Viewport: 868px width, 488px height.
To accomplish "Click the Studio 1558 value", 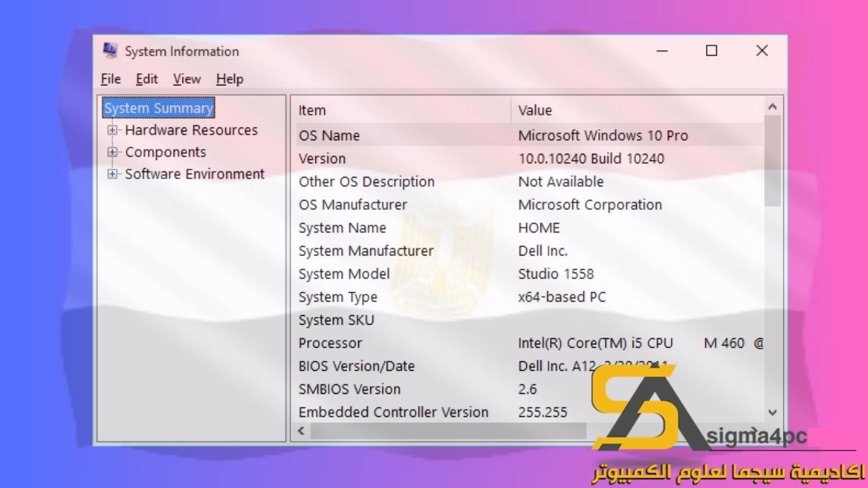I will click(x=555, y=274).
